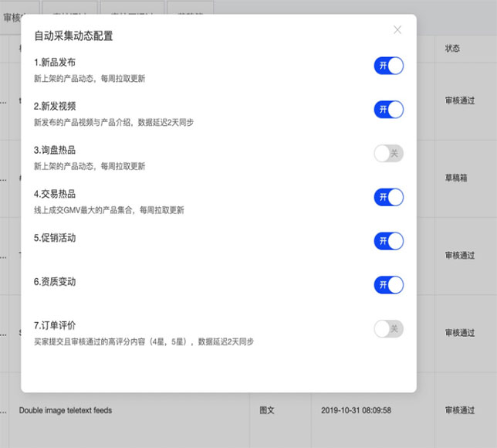
Task: Open the Double image teletext feeds entry
Action: (66, 410)
